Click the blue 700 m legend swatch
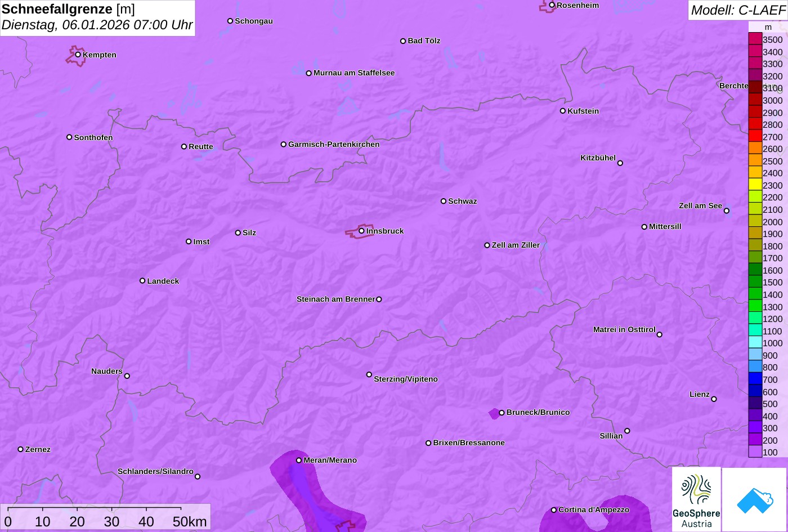 coord(755,379)
